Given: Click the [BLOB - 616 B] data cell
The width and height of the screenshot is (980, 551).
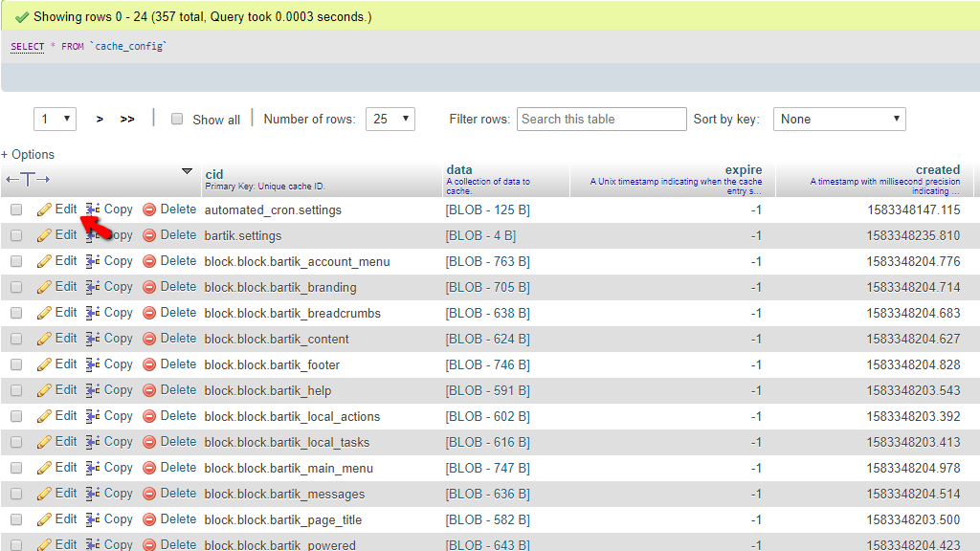Looking at the screenshot, I should point(487,442).
